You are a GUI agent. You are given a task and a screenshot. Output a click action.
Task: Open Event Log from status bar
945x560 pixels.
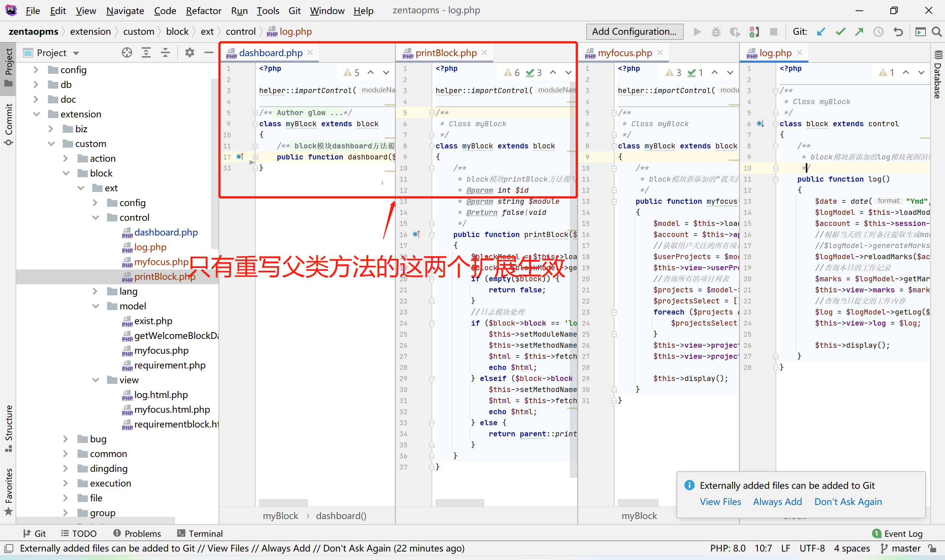click(x=898, y=533)
